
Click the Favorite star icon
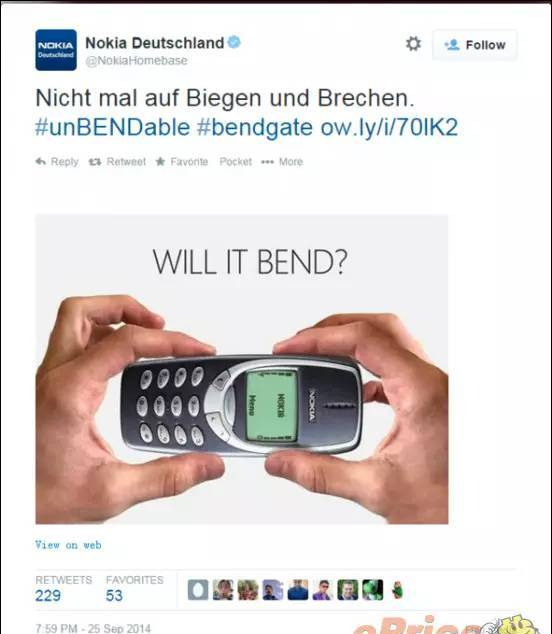(161, 162)
